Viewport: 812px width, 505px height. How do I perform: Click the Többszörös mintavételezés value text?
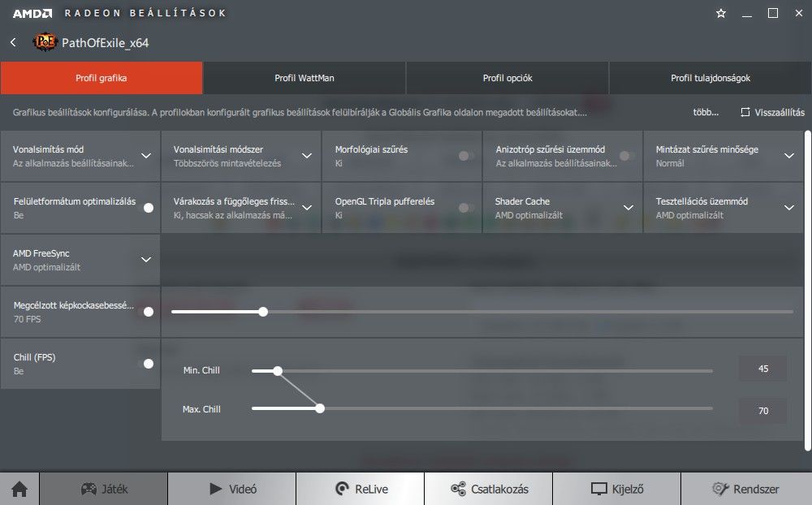227,163
